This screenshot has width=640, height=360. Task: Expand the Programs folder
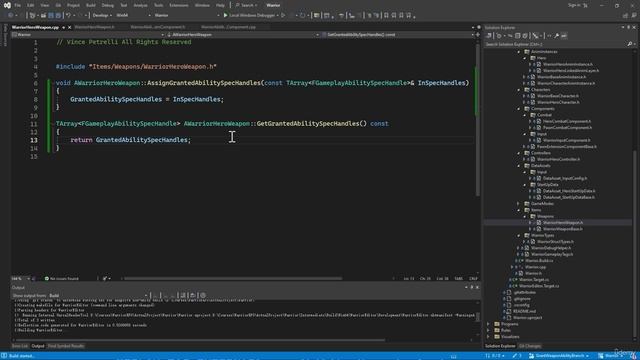coord(489,324)
